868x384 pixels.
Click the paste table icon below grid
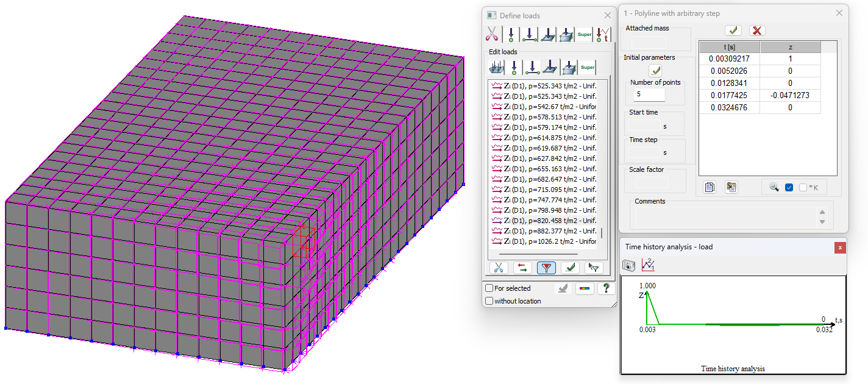pos(731,187)
